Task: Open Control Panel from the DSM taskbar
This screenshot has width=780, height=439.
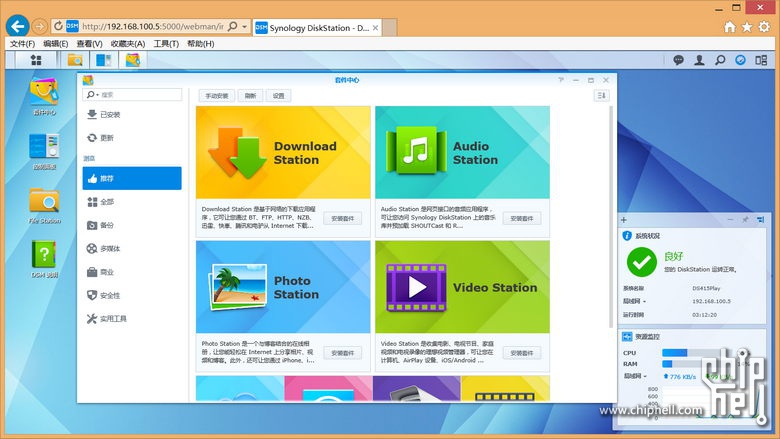Action: pos(103,60)
